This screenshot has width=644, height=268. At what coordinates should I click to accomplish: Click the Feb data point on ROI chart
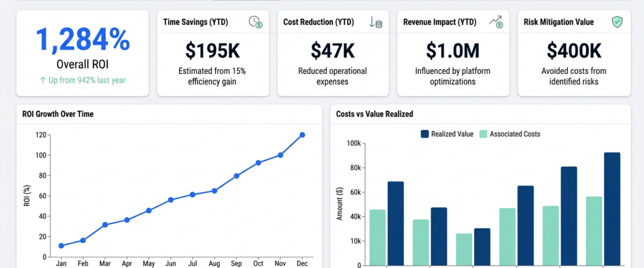coord(83,240)
